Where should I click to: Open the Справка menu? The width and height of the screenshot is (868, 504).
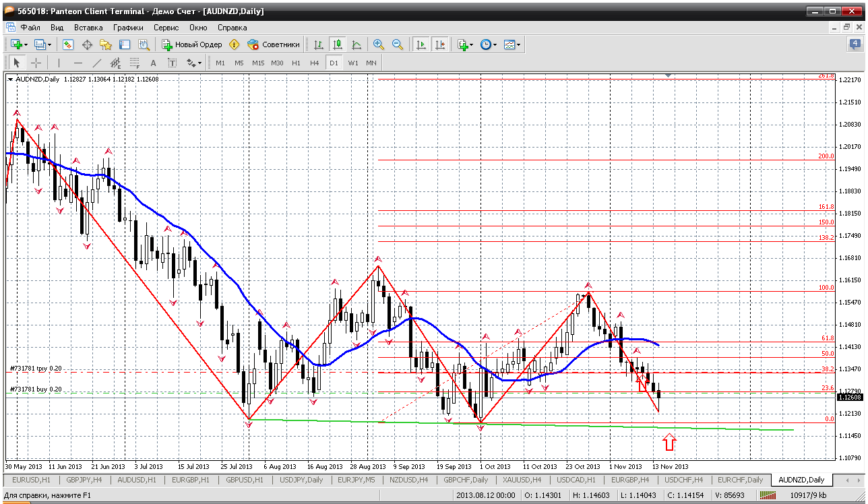[x=232, y=28]
